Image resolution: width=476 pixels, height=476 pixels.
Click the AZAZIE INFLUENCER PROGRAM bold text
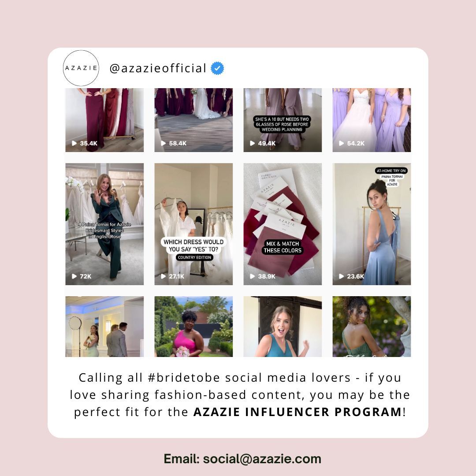coord(298,412)
